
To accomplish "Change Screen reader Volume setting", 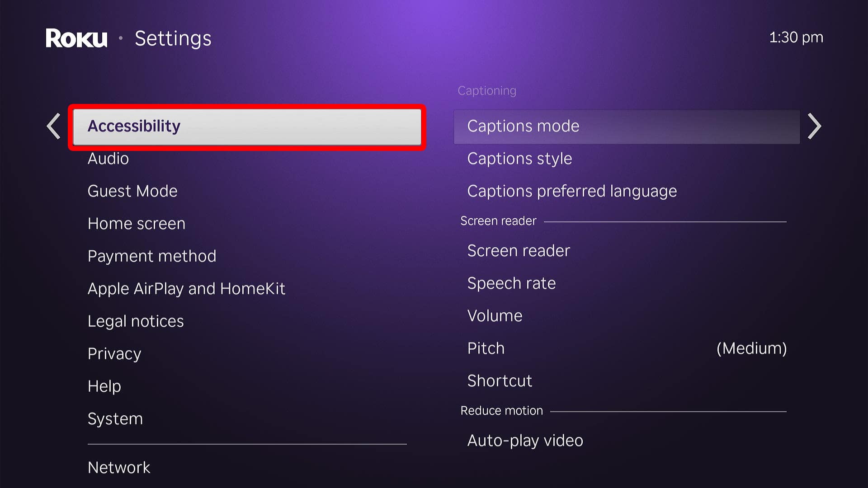I will tap(494, 315).
